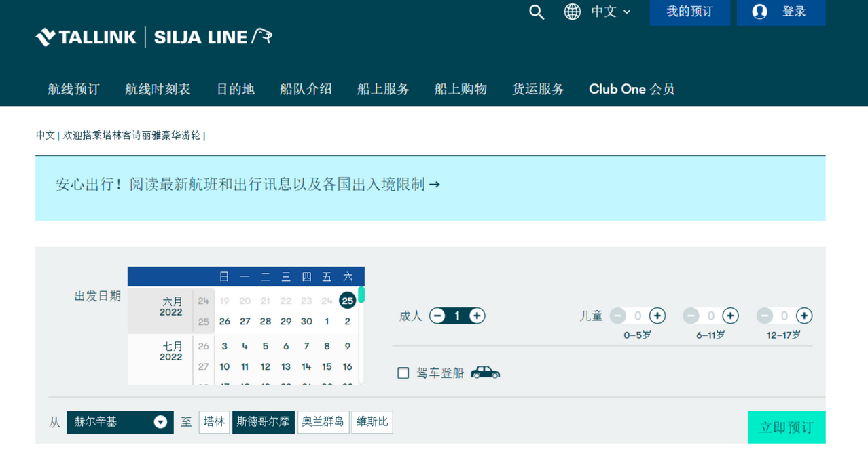Pick July 1 in the calendar
868x456 pixels.
point(327,322)
